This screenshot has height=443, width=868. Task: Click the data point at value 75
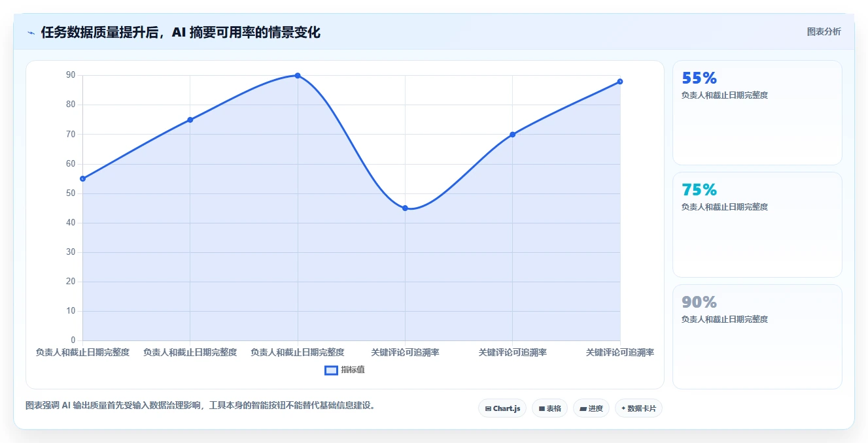point(190,120)
